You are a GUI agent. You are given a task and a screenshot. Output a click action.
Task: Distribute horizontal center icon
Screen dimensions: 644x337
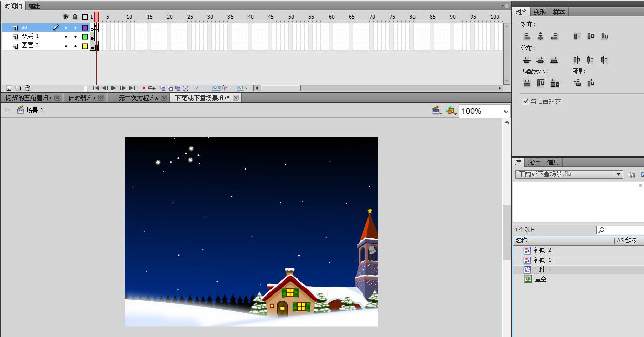590,60
